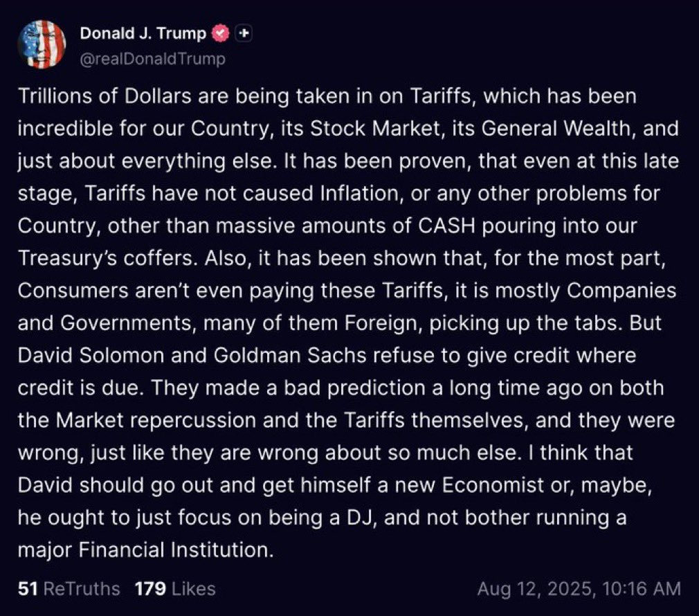Open the Donald J. Trump display name
This screenshot has width=699, height=616.
click(143, 33)
